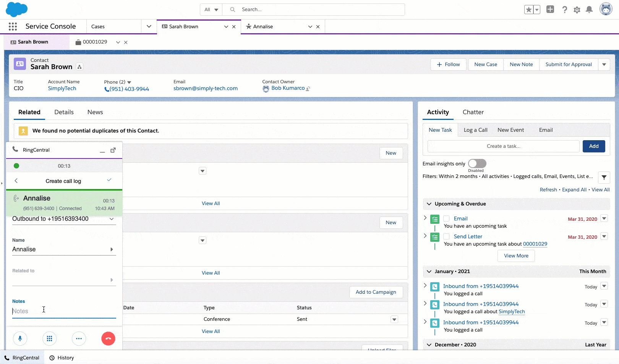Screen dimensions: 619x364
Task: Check the Email task checkbox
Action: 446,218
